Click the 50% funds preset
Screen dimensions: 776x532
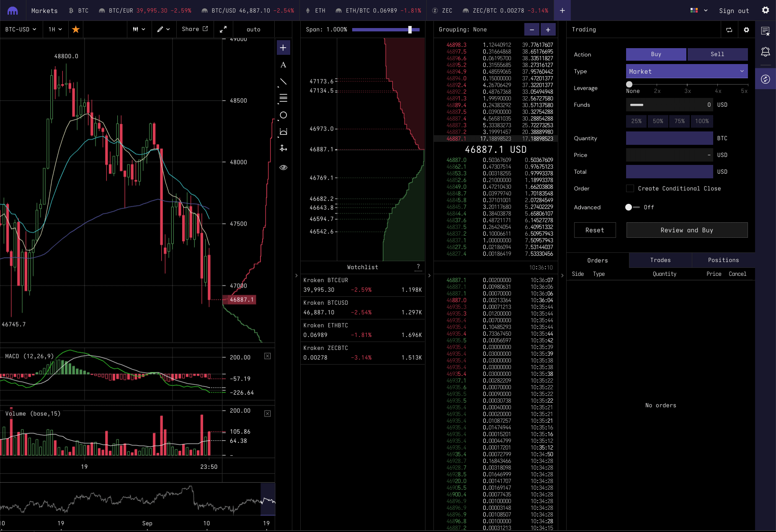click(x=657, y=121)
